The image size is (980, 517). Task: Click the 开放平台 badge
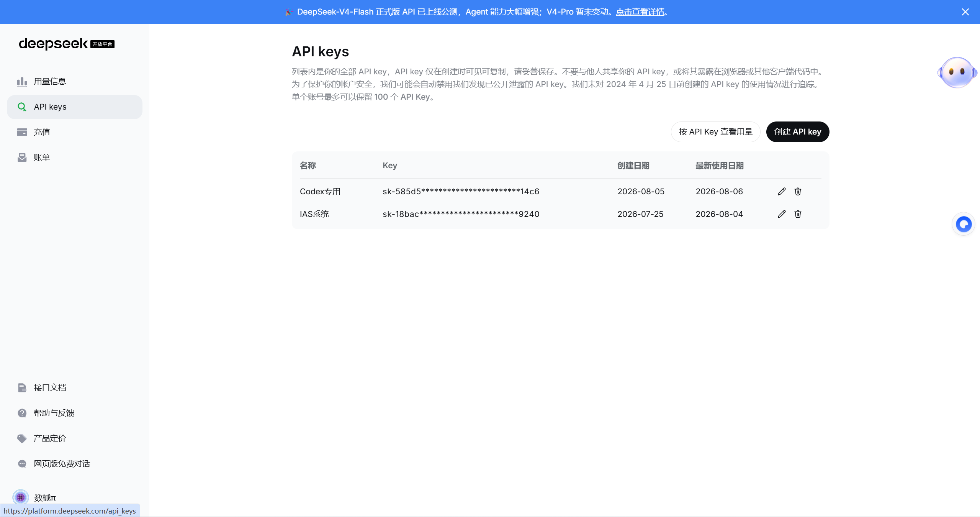[x=103, y=44]
